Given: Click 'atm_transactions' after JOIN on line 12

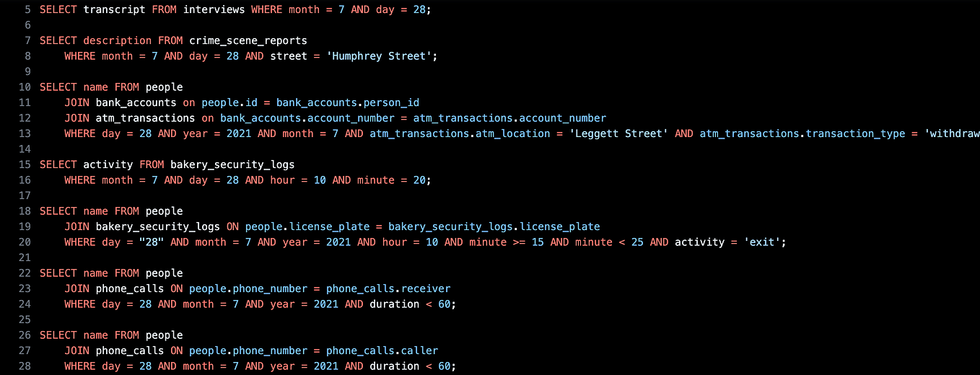Looking at the screenshot, I should [x=145, y=118].
